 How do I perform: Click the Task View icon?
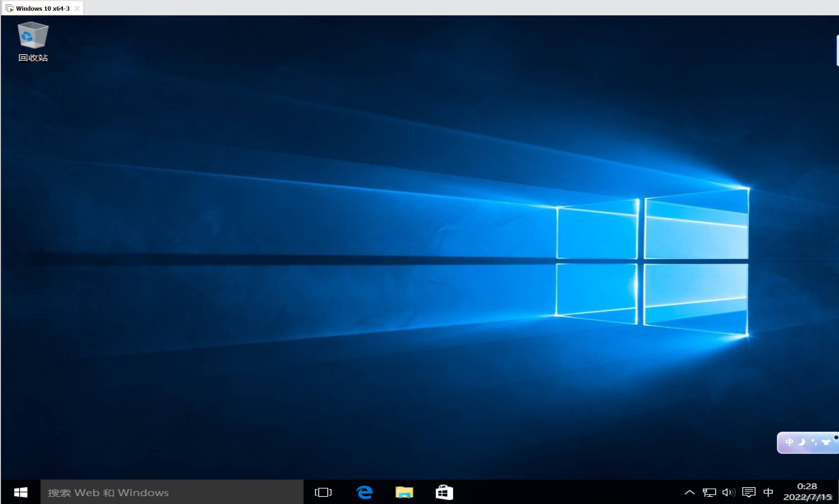tap(323, 492)
